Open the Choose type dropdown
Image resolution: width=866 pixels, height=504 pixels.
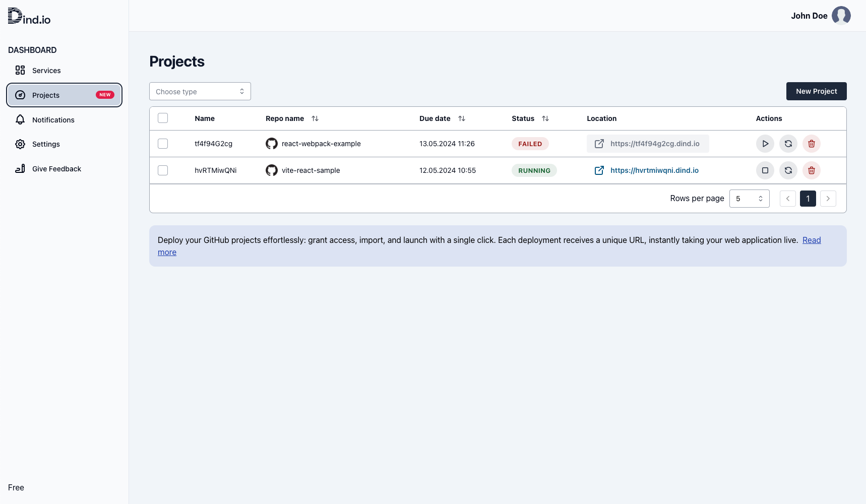click(x=200, y=91)
